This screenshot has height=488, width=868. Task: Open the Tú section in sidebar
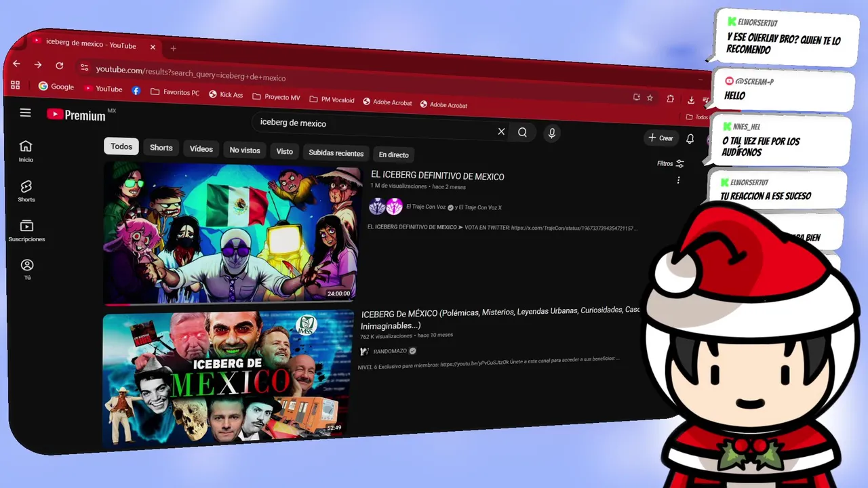27,269
